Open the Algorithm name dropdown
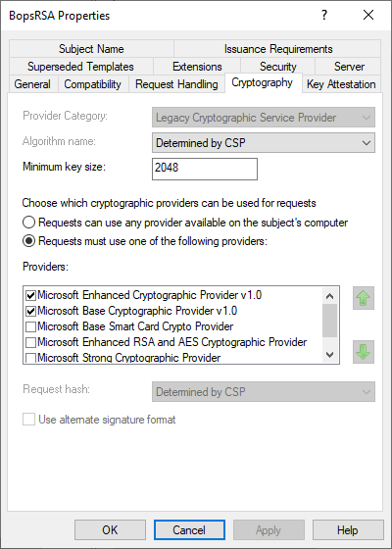 tap(264, 143)
